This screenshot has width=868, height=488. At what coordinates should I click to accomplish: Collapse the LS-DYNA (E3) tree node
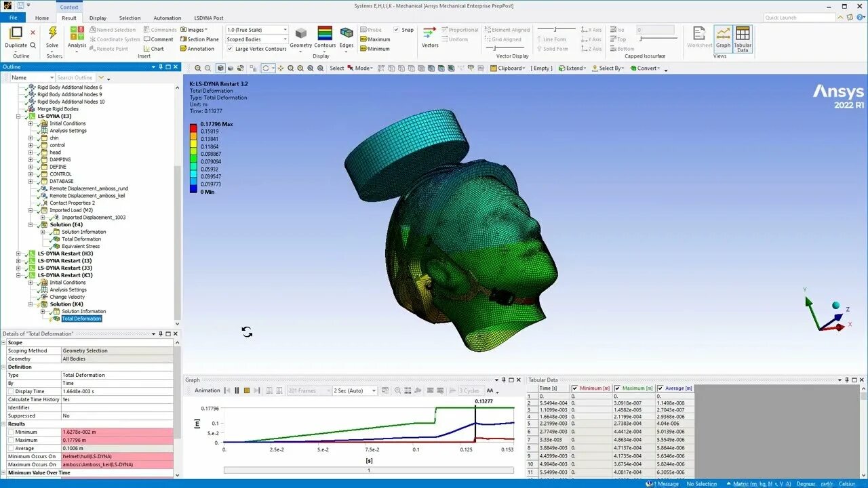pyautogui.click(x=18, y=116)
